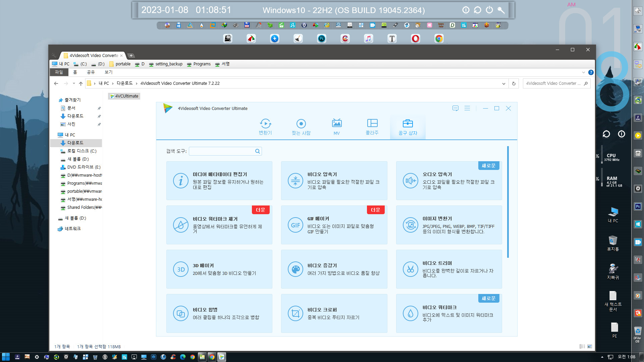Open the taskbar clock 오전 1:08
This screenshot has width=644, height=362.
[627, 357]
